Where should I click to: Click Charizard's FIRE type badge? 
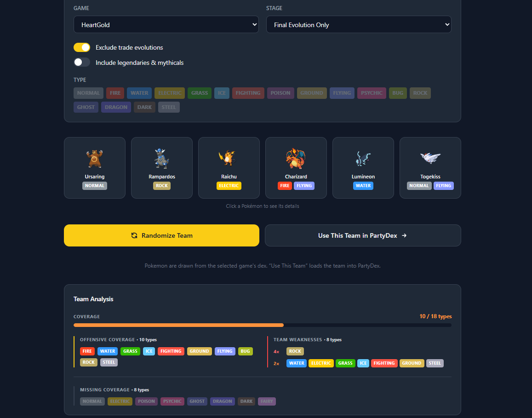[285, 186]
